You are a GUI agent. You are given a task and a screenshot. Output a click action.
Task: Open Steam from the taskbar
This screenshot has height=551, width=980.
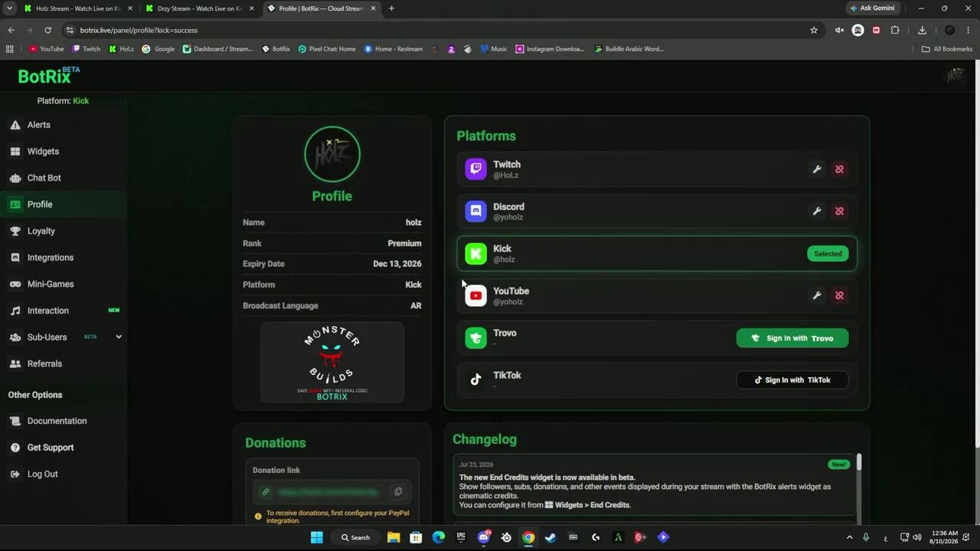[550, 537]
